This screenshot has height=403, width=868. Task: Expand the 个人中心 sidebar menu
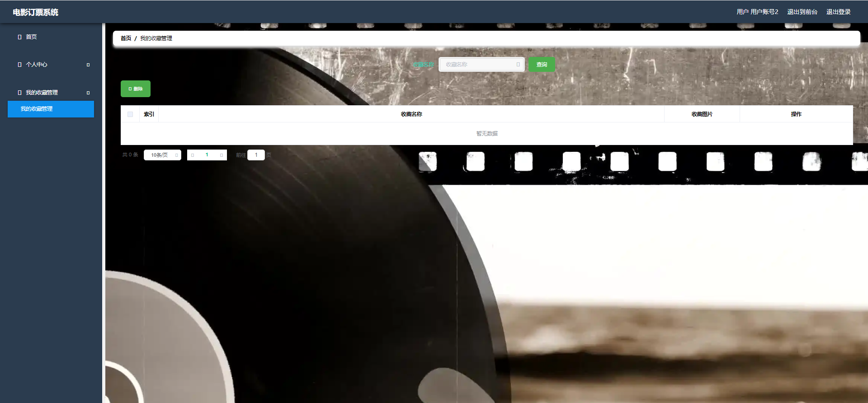(x=51, y=65)
